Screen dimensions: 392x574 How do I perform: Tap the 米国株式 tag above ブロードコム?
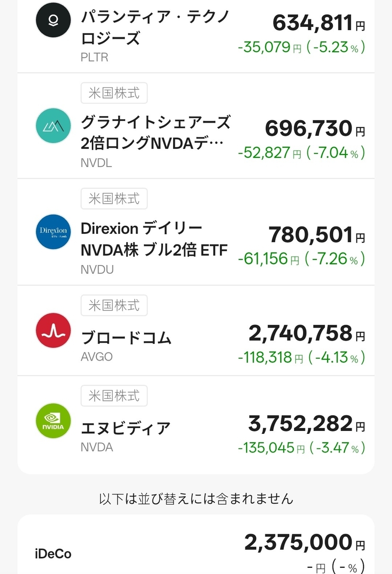click(x=114, y=305)
